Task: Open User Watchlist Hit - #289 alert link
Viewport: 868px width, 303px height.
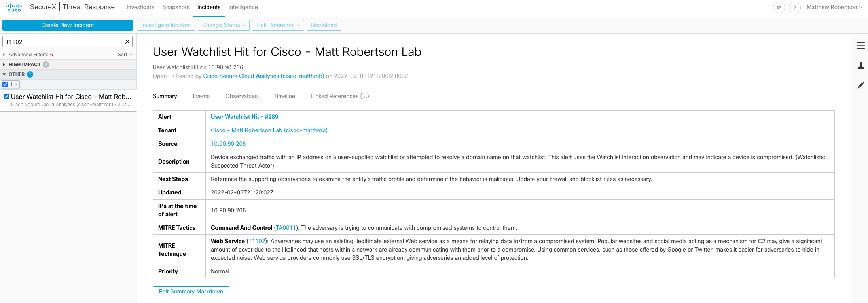Action: pos(244,117)
